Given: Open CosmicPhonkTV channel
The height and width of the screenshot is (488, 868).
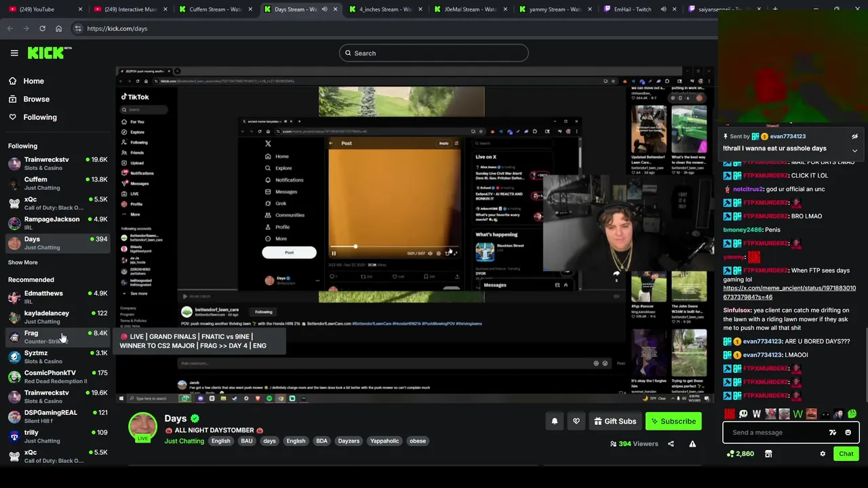Looking at the screenshot, I should coord(58,376).
